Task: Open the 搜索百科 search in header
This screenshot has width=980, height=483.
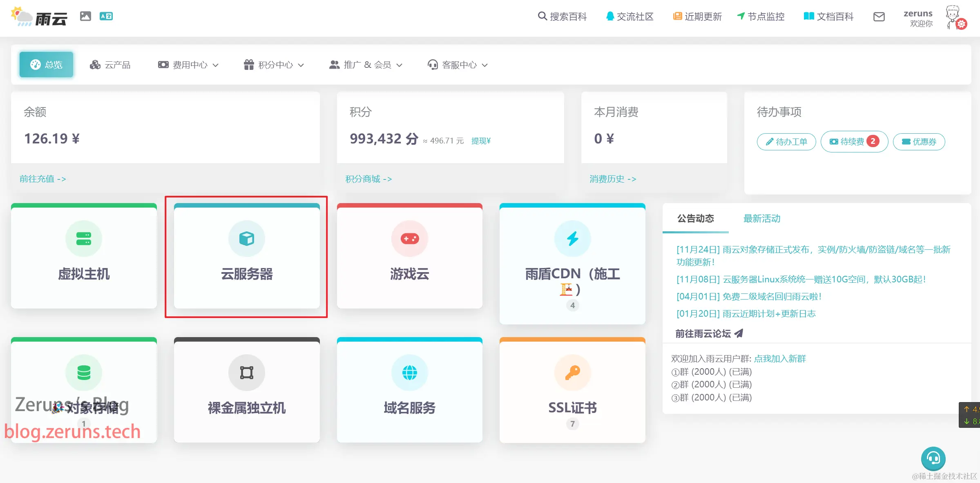Action: coord(562,17)
